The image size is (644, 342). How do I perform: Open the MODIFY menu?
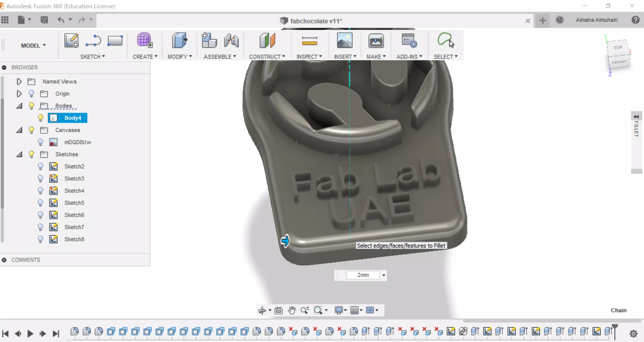click(179, 57)
